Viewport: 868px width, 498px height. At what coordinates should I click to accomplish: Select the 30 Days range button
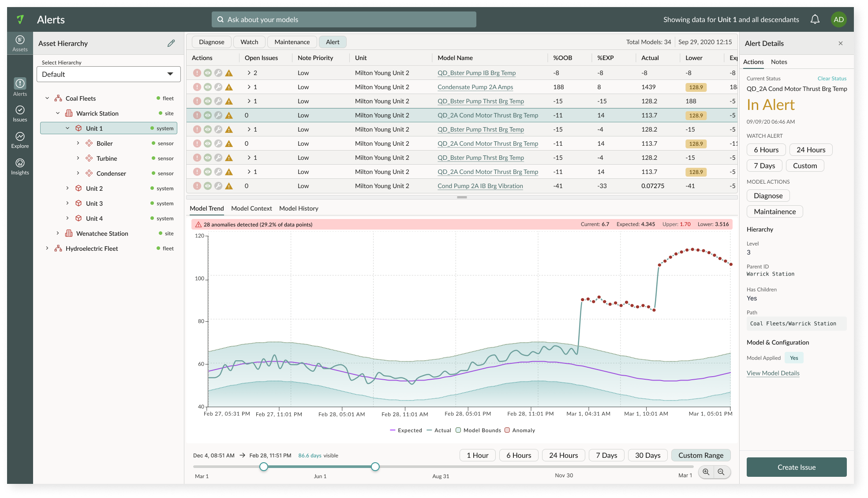point(647,455)
